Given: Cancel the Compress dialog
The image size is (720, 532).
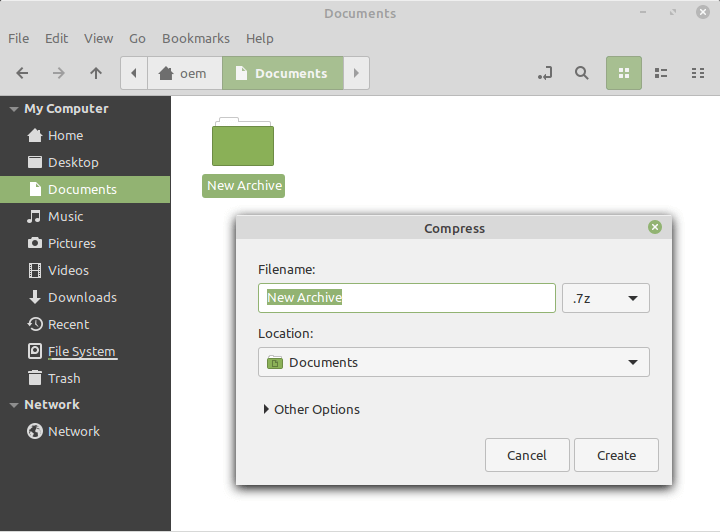Looking at the screenshot, I should tap(527, 455).
